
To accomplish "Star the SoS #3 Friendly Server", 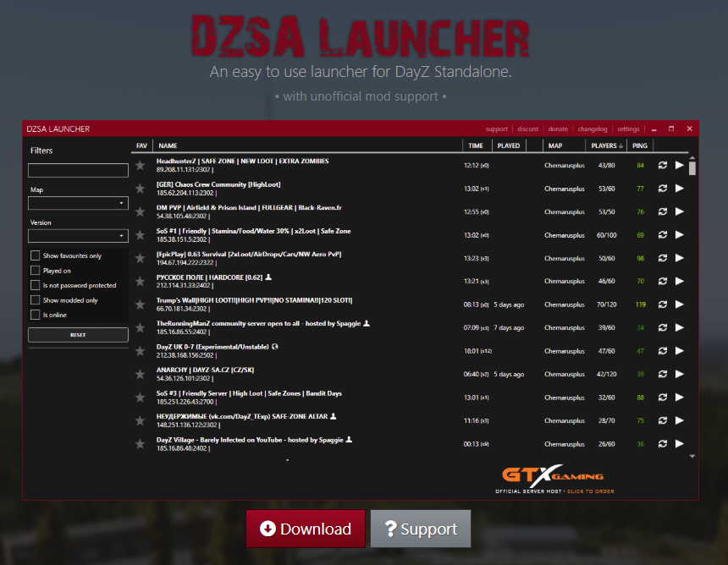I will point(140,397).
